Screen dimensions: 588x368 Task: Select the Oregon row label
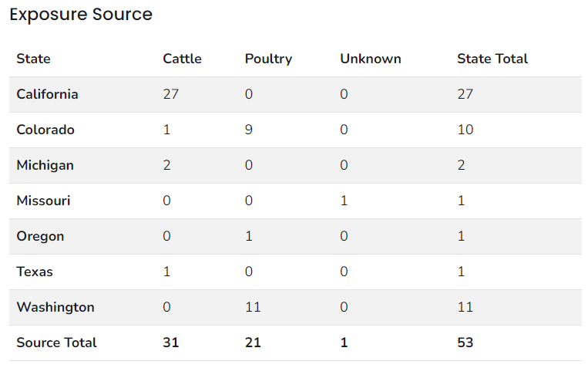(40, 236)
